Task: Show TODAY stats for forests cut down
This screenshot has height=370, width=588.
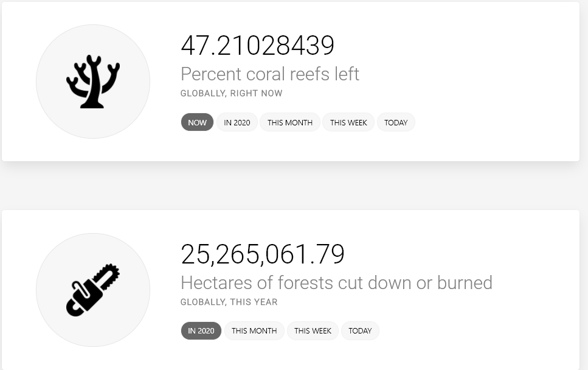Action: 360,330
